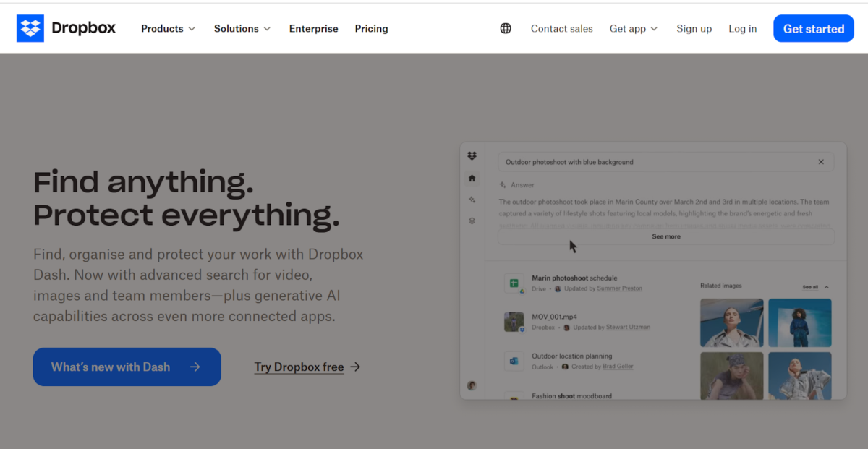
Task: Click the Get started button
Action: click(x=813, y=29)
